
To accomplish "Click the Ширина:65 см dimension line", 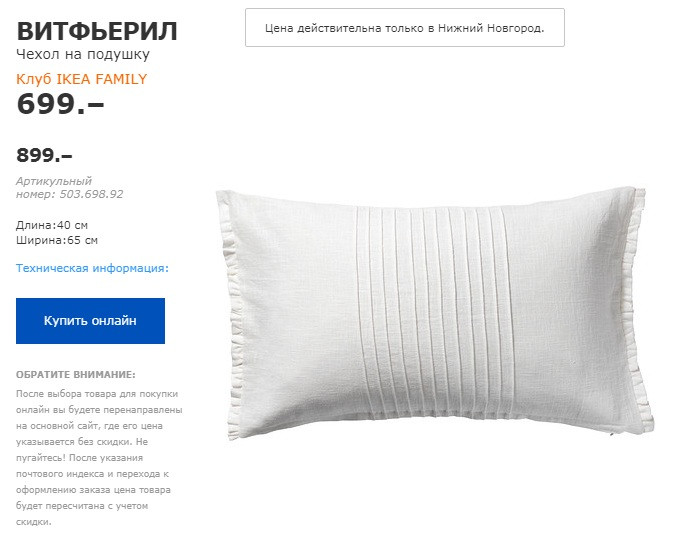I will click(57, 240).
